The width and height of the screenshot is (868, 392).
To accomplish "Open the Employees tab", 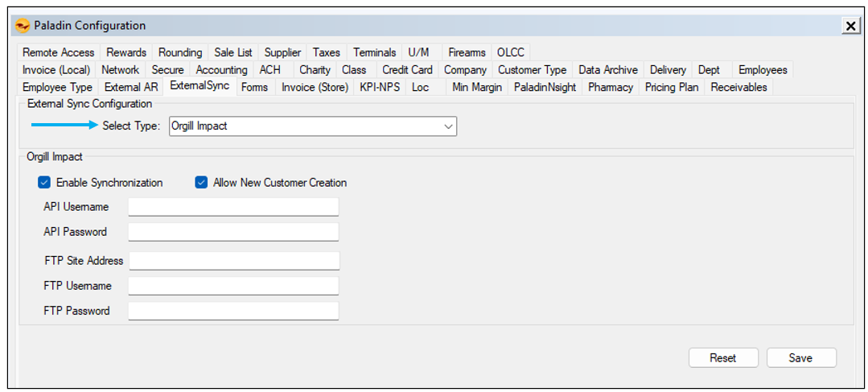I will 763,70.
